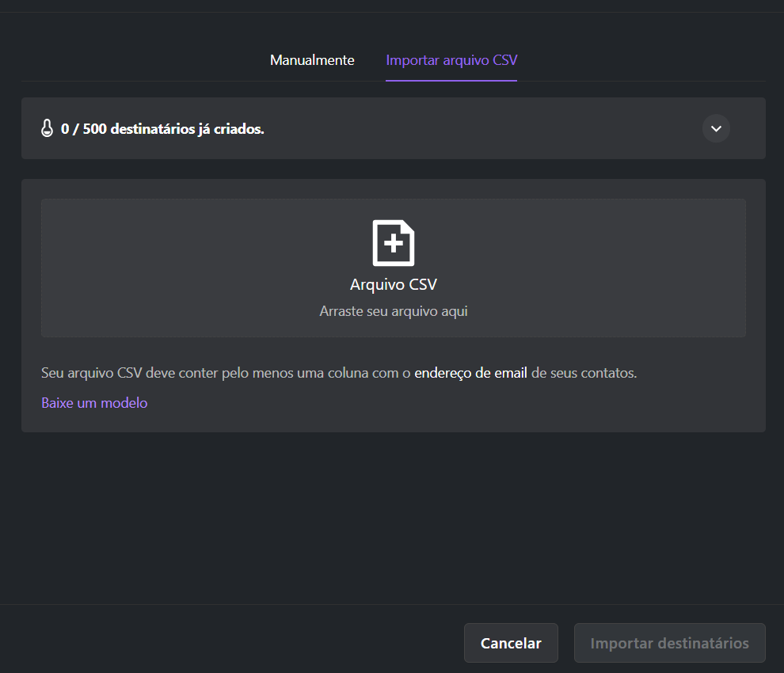Click the round button around the down chevron
Viewport: 784px width, 673px height.
716,128
